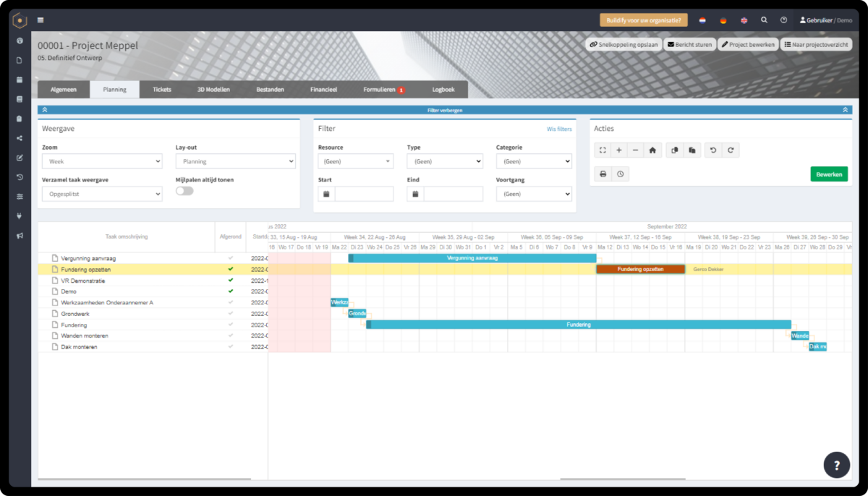Viewport: 868px width, 496px height.
Task: Switch to the Tickets tab
Action: tap(161, 89)
